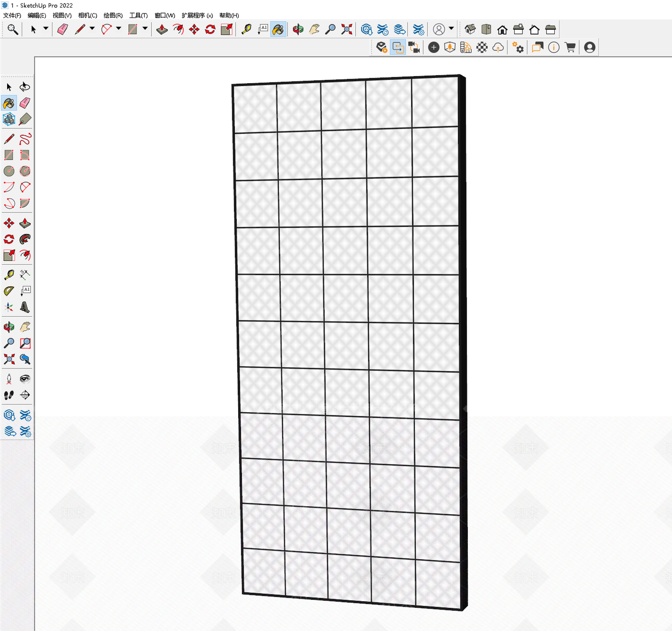Open the 相机(C) camera menu
Image resolution: width=672 pixels, height=631 pixels.
tap(87, 16)
